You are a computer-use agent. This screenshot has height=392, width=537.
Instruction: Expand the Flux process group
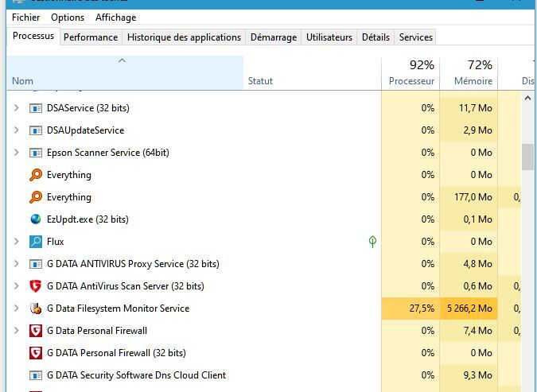(16, 242)
